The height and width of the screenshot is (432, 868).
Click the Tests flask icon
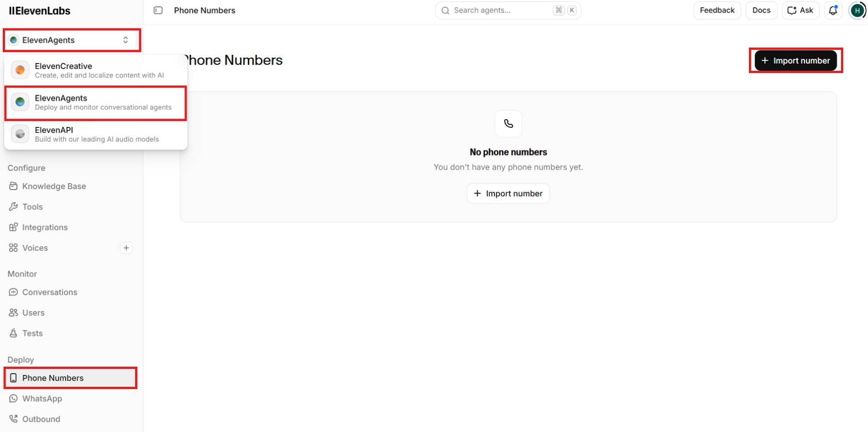pos(13,333)
